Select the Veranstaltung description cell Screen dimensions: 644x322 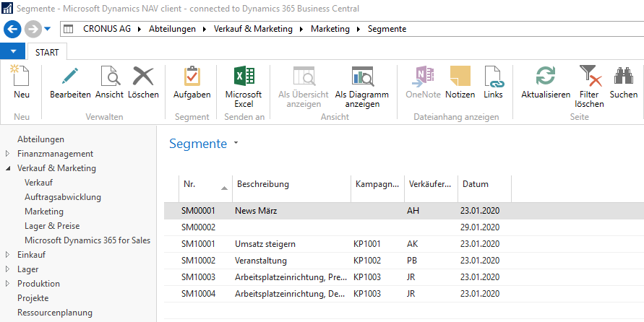coord(261,261)
